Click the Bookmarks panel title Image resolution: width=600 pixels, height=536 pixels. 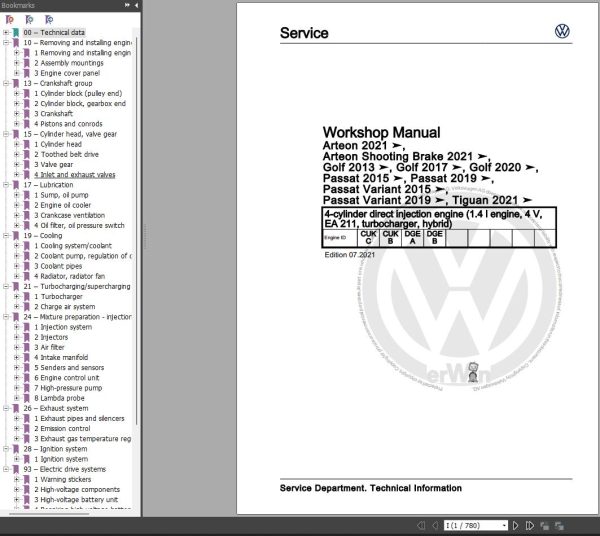tap(18, 5)
